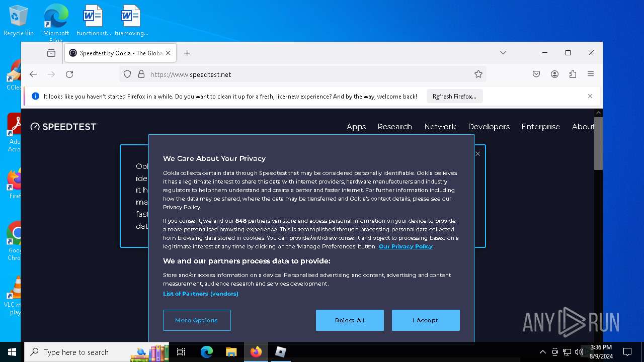Open the functionsst Word document on desktop

(x=94, y=21)
